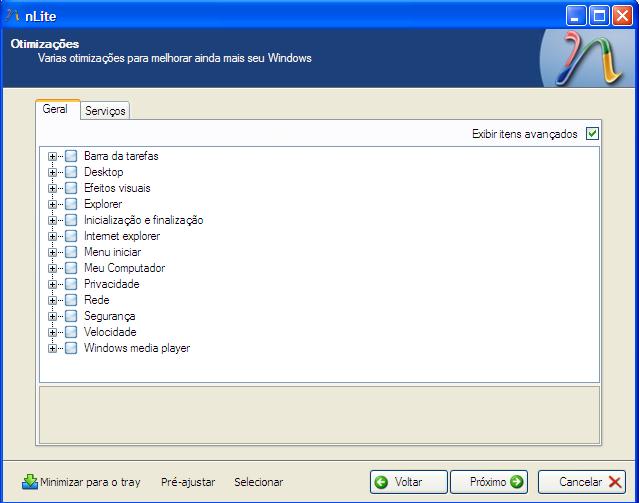
Task: Maximize the nLite window
Action: pyautogui.click(x=599, y=16)
